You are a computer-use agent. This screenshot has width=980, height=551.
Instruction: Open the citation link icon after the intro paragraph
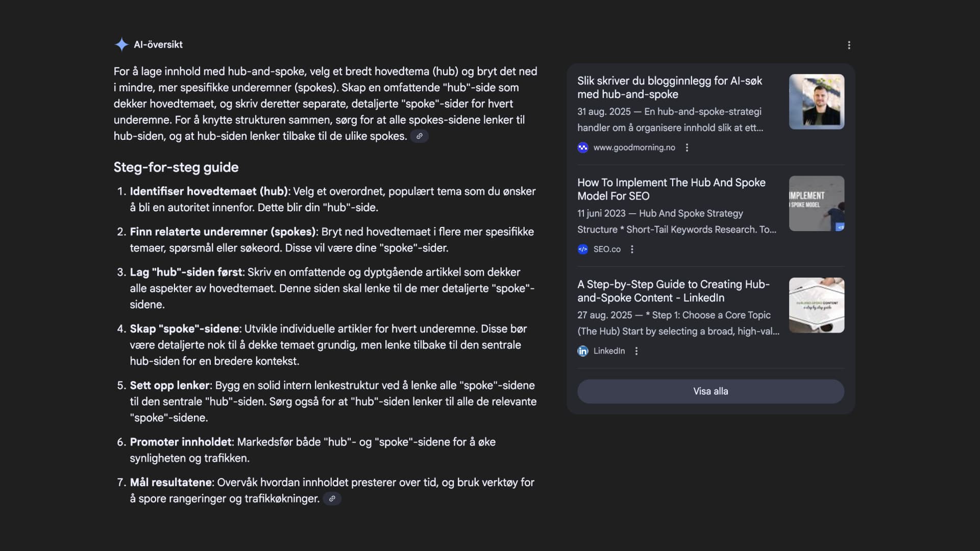click(x=420, y=136)
